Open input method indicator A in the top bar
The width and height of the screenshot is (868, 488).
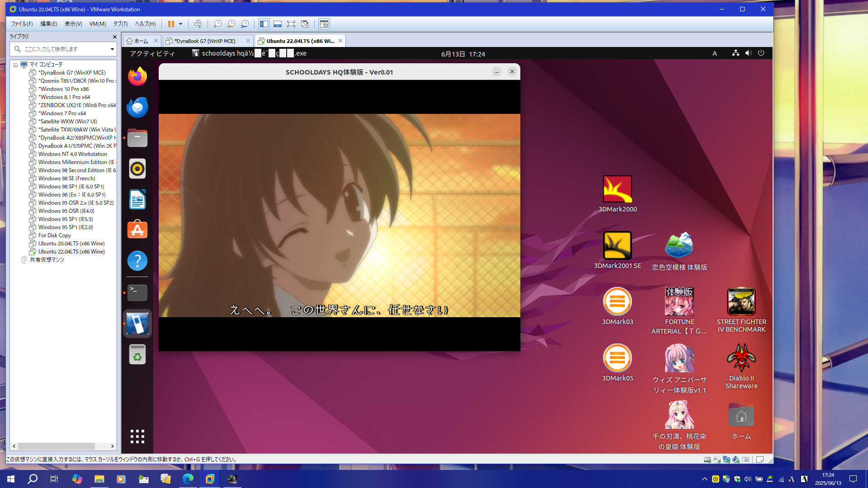click(715, 53)
